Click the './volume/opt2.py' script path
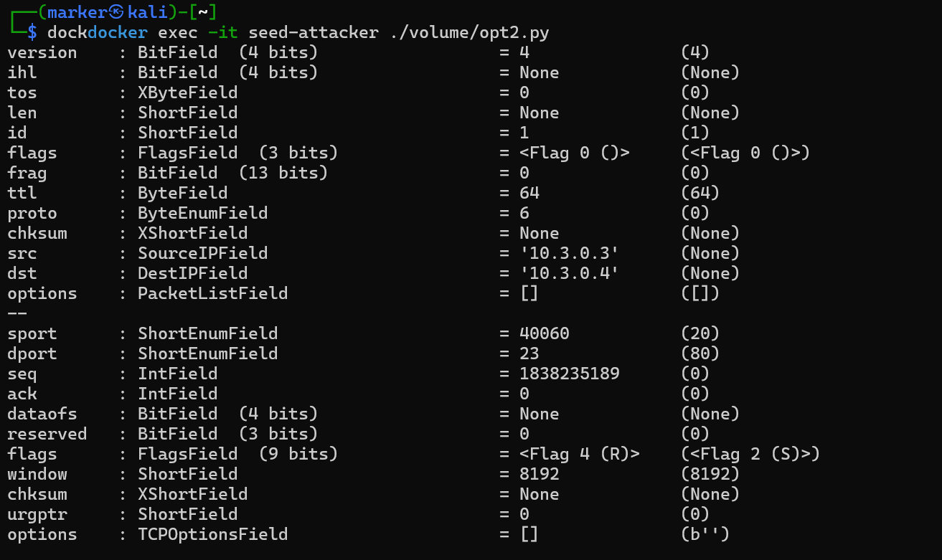The height and width of the screenshot is (560, 942). (470, 32)
